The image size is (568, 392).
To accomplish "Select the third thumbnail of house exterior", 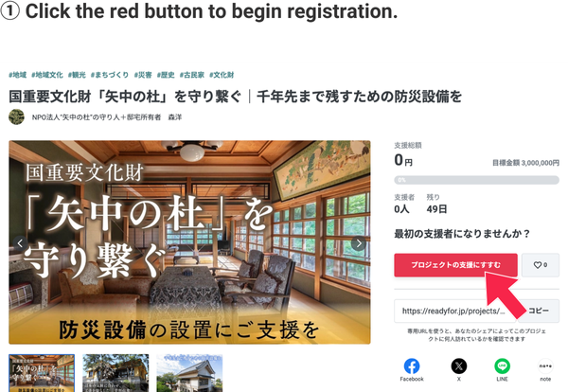I will coord(189,373).
